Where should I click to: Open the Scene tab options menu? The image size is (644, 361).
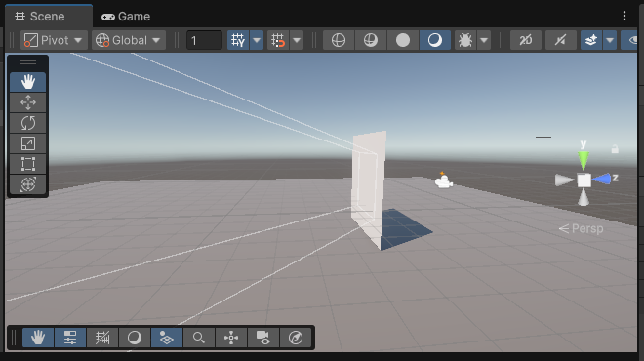point(624,16)
